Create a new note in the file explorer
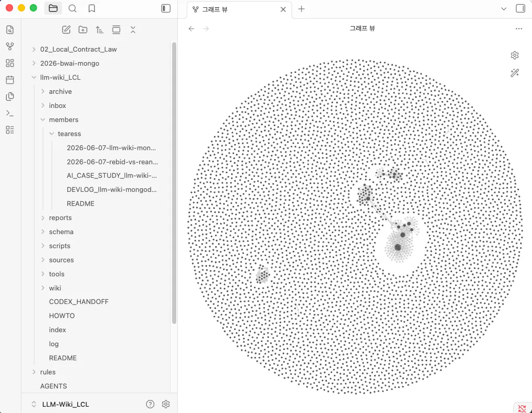The height and width of the screenshot is (413, 532). [x=66, y=30]
